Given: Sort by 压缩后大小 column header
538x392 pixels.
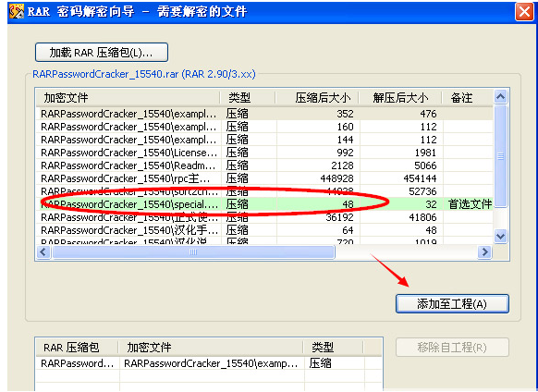Looking at the screenshot, I should 317,98.
